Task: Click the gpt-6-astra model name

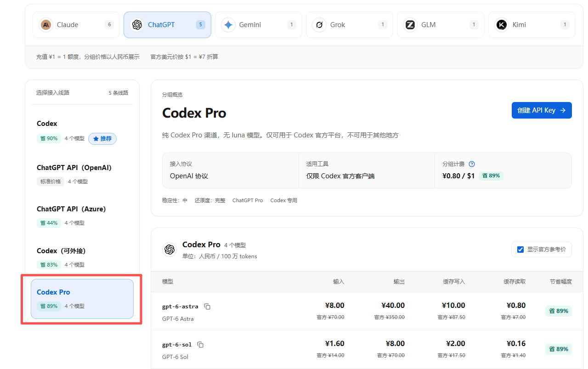Action: point(180,307)
